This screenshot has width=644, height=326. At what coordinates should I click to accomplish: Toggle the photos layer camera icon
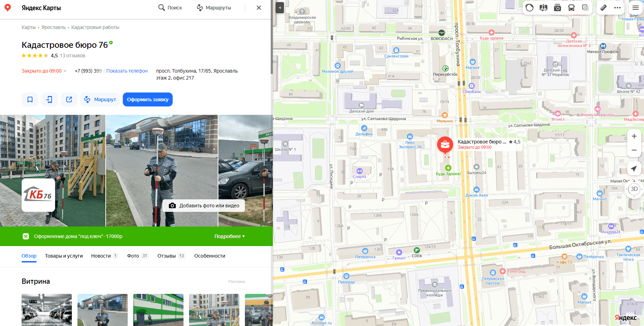click(557, 8)
